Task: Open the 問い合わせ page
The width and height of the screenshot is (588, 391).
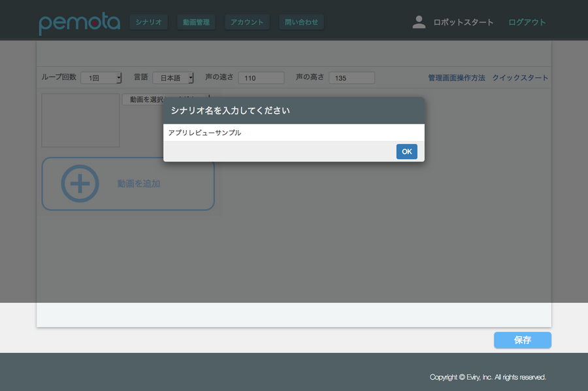Action: point(301,22)
